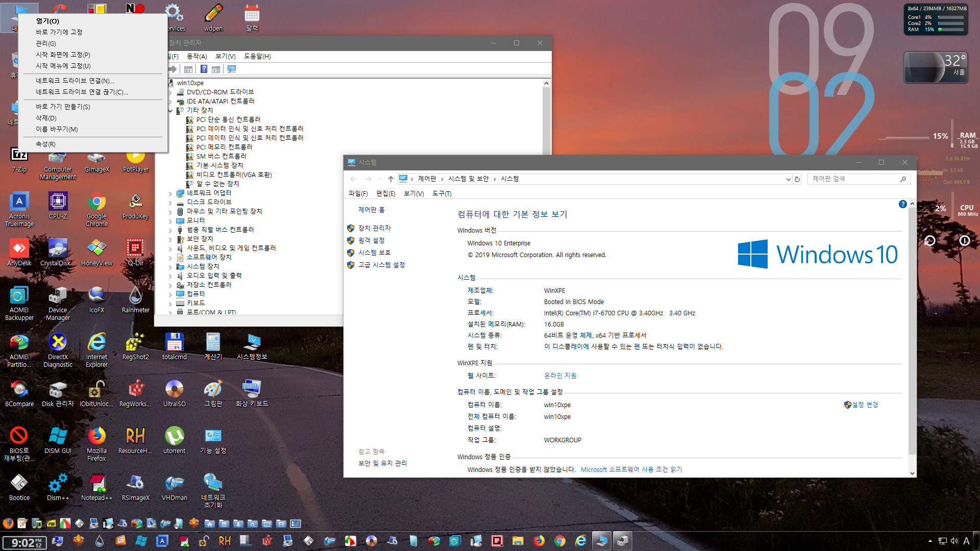The width and height of the screenshot is (980, 551).
Task: Expand the 모니터 device node
Action: (x=170, y=221)
